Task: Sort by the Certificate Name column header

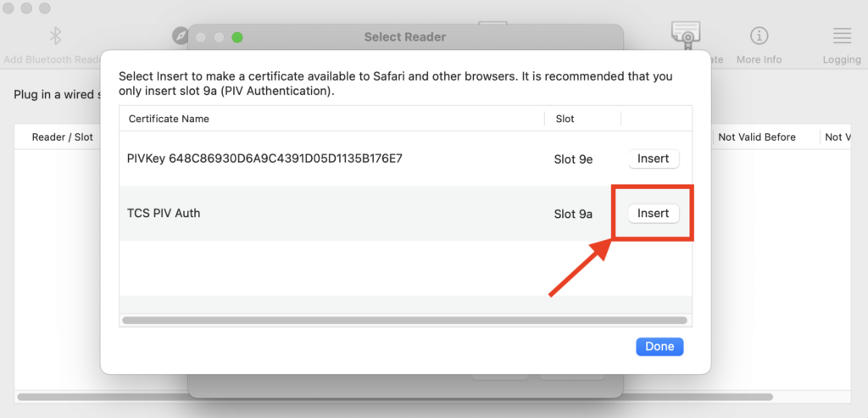Action: [x=331, y=119]
